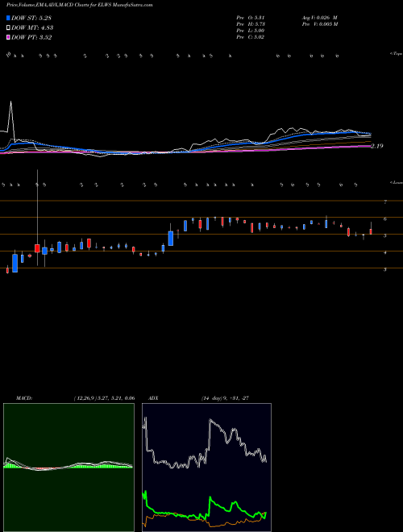Viewport: 403px width, 532px height.
Task: Click the white DOW MT legend swatch
Action: click(8, 28)
